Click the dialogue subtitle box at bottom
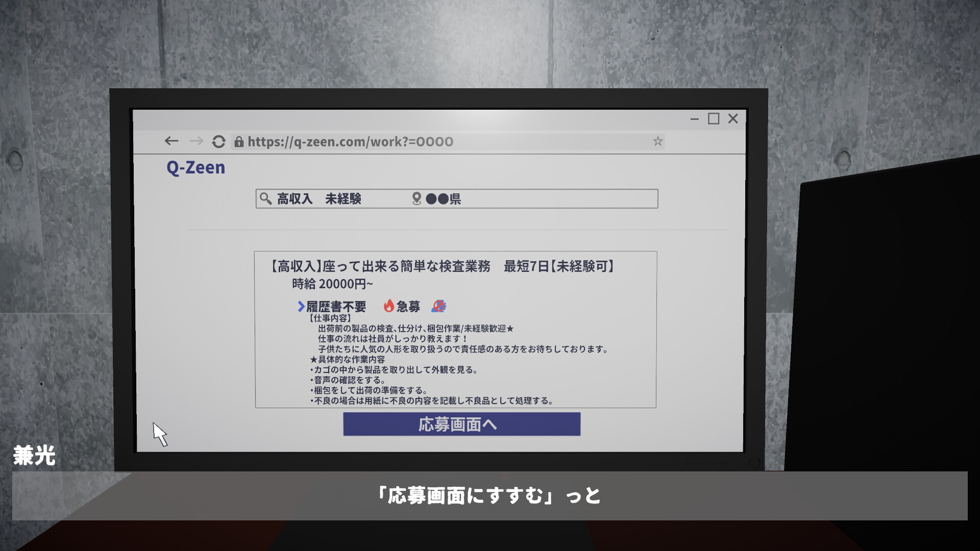 pyautogui.click(x=490, y=495)
